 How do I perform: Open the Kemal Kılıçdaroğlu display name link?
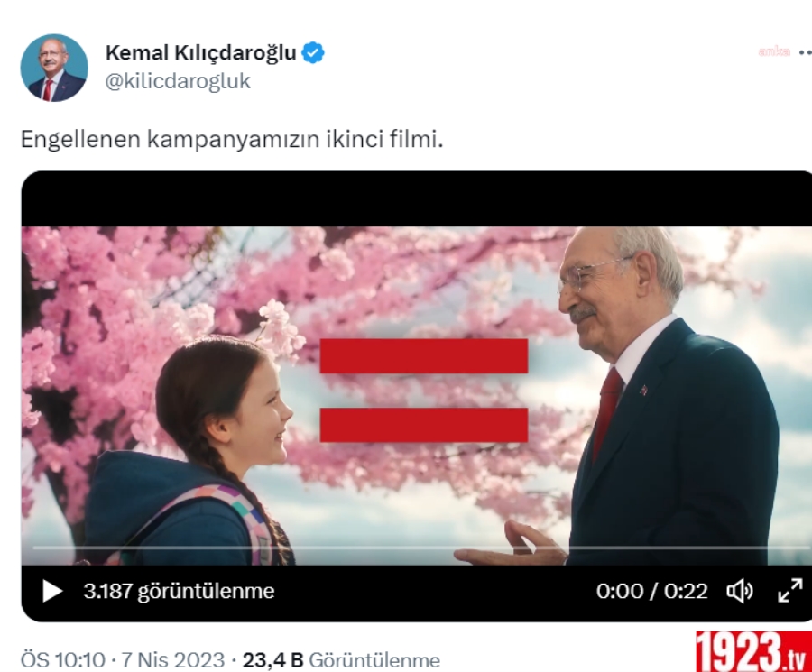pos(201,53)
